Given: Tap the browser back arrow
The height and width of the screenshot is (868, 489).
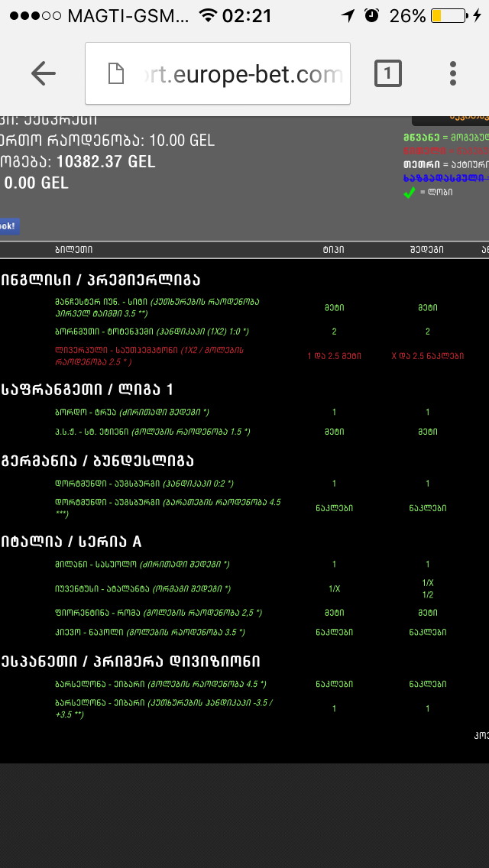Looking at the screenshot, I should point(44,73).
